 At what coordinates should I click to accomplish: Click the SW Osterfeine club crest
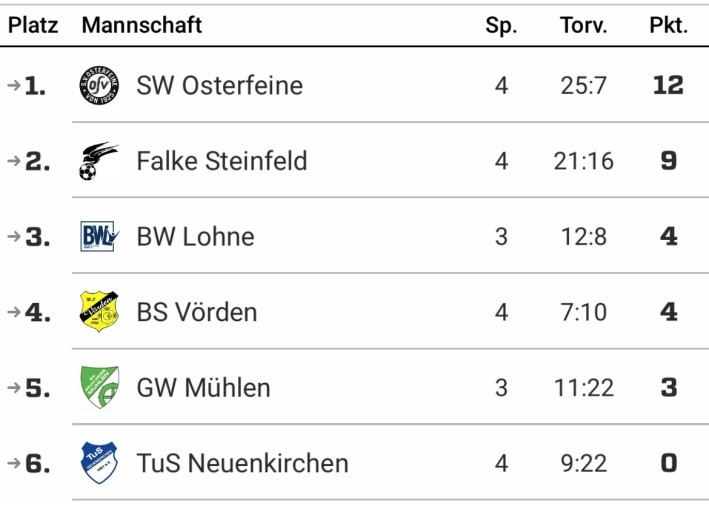click(x=99, y=85)
